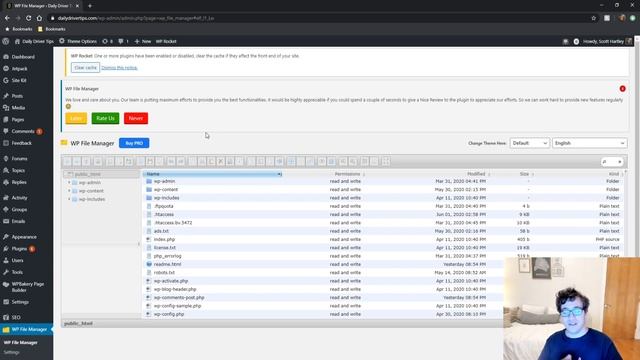
Task: Click the red Never button
Action: pyautogui.click(x=136, y=118)
